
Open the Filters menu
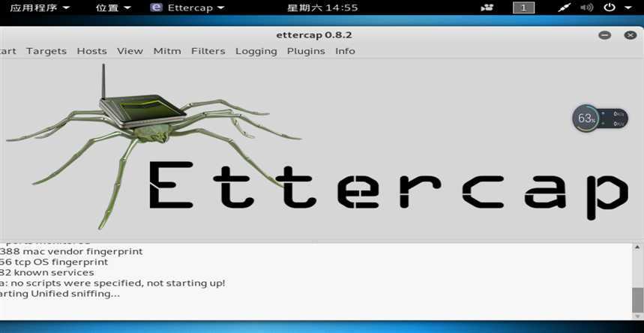point(208,51)
